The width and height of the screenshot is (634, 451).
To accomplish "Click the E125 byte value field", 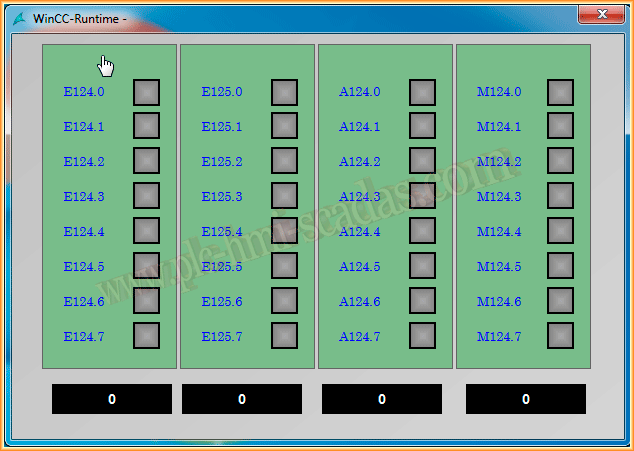I will coord(242,399).
